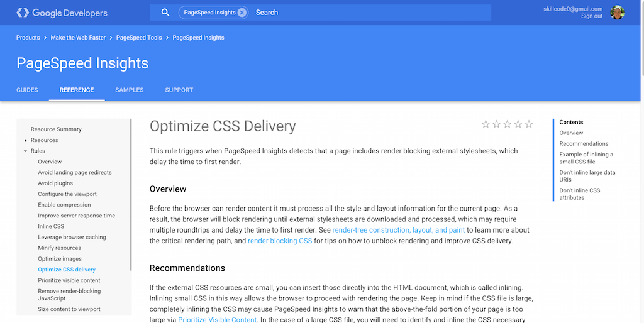Open Inline CSS rule
Screen dimensions: 644x323
tap(51, 226)
